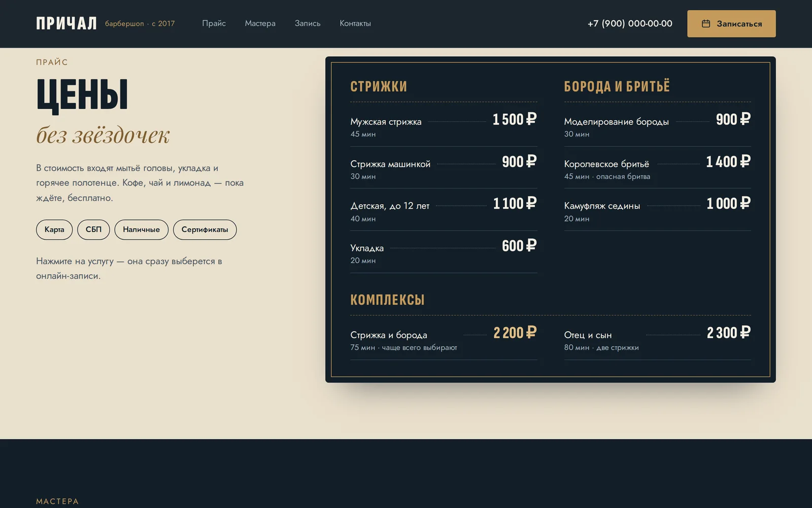
Task: Select the Сертификаты payment chip
Action: 205,230
